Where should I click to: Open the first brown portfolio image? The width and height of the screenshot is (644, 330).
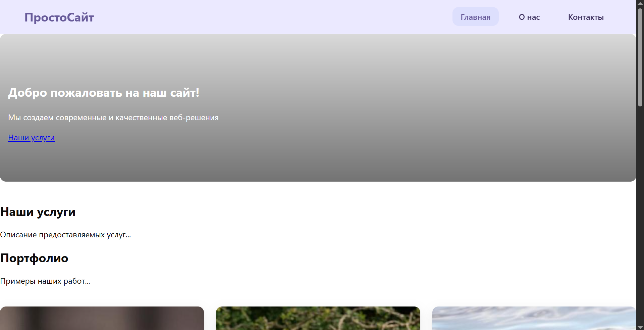pyautogui.click(x=102, y=318)
